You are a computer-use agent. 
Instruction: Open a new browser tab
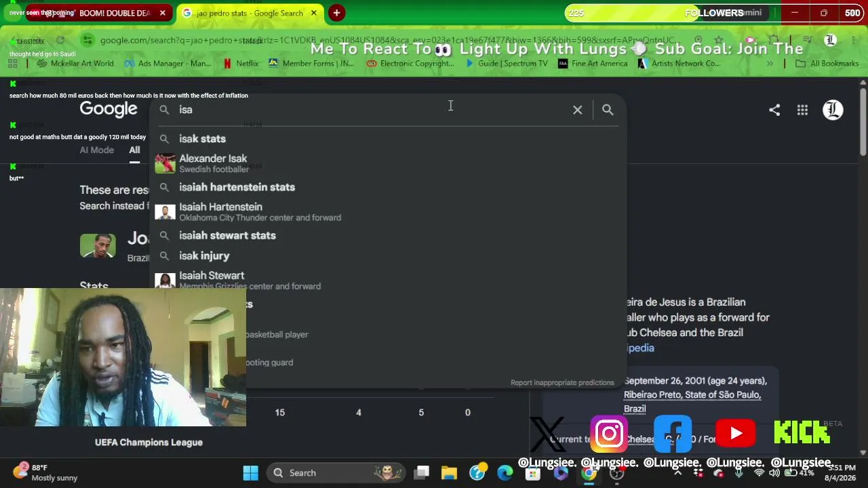tap(336, 13)
